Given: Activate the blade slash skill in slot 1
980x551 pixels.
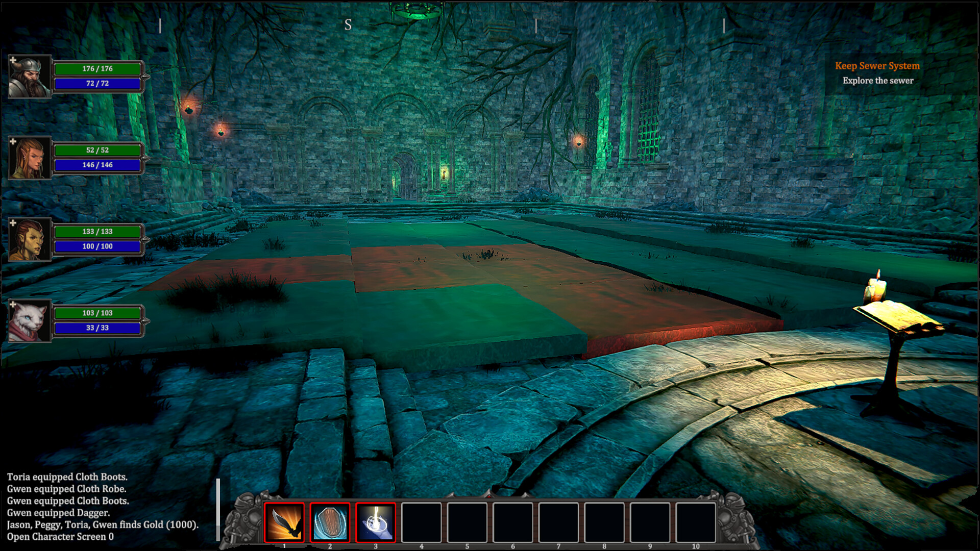Looking at the screenshot, I should pyautogui.click(x=284, y=522).
